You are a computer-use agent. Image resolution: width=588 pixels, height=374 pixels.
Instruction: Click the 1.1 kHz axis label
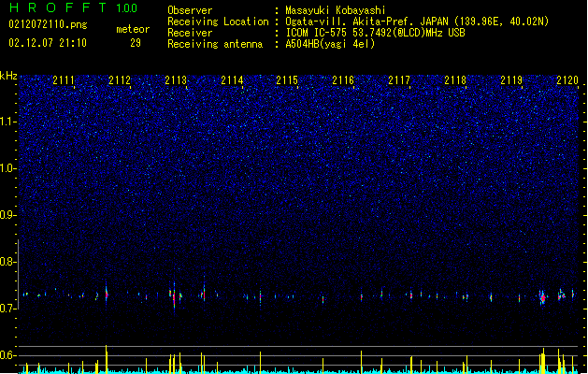point(7,122)
